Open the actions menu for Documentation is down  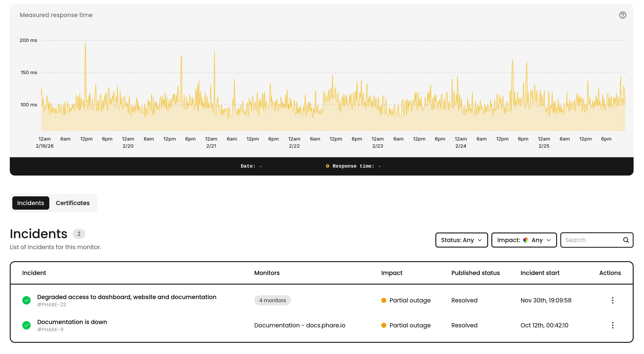pyautogui.click(x=613, y=325)
